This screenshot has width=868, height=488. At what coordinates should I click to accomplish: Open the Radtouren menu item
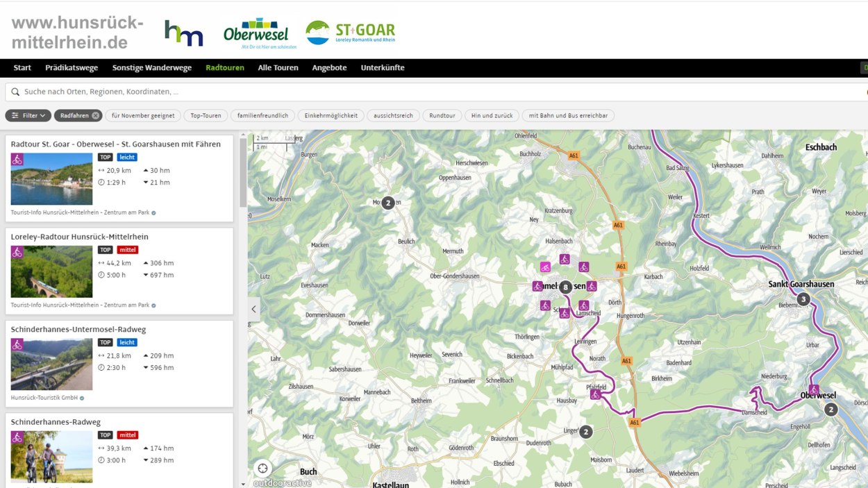point(224,68)
